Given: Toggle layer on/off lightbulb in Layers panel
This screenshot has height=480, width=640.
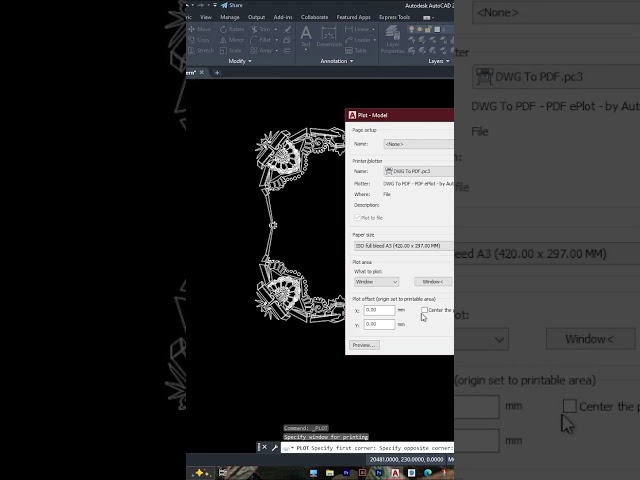Looking at the screenshot, I should (x=411, y=29).
